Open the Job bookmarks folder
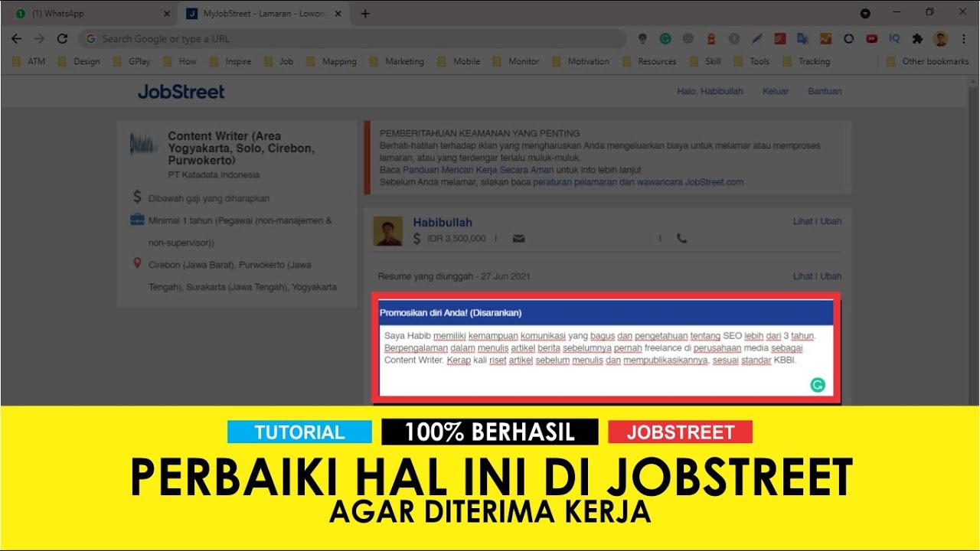The image size is (980, 551). (x=278, y=61)
